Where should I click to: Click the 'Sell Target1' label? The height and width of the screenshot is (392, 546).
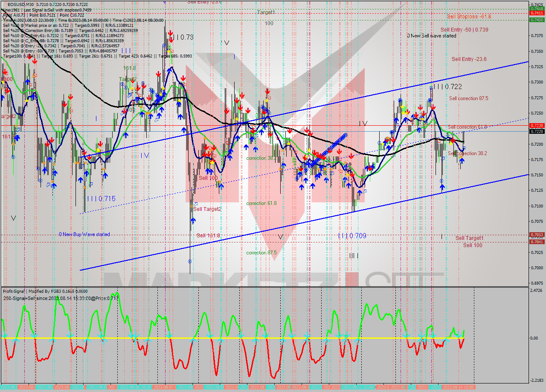469,238
